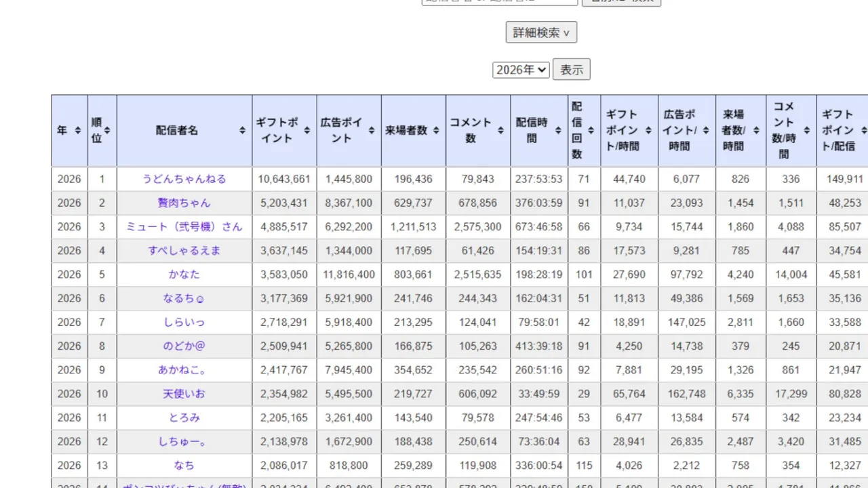Sort by ギフトポイント/時間 column arrows

[x=648, y=130]
